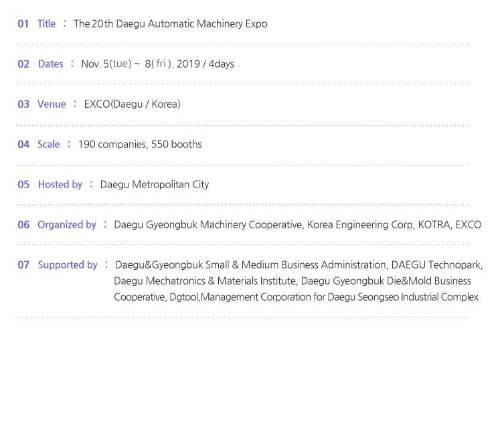Click the 'Hosted by' label
The image size is (502, 448).
coord(60,184)
